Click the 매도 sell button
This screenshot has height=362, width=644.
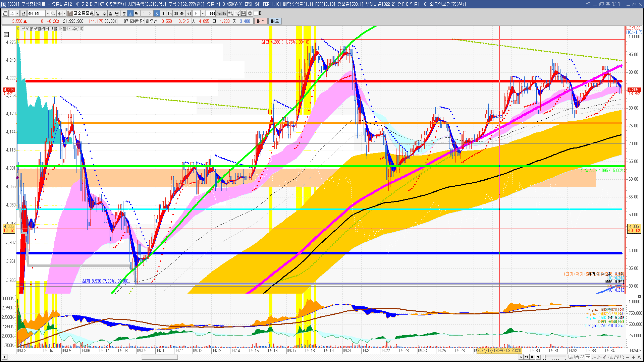coord(275,21)
